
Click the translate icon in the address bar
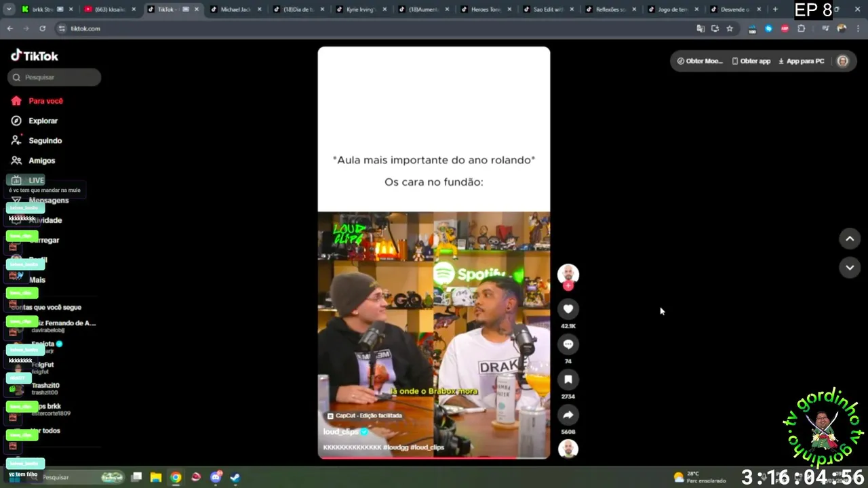point(701,28)
